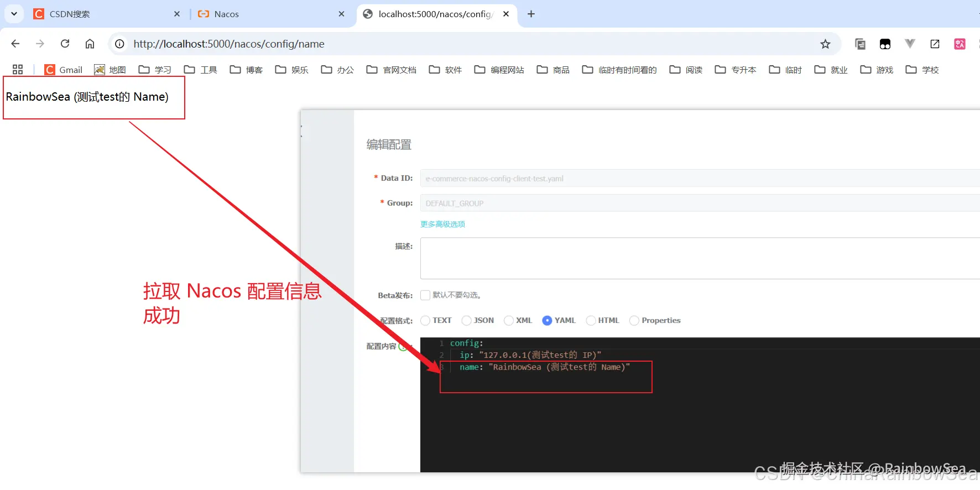The width and height of the screenshot is (980, 490).
Task: Click the ip: "127.0.0.1" editor line
Action: click(x=530, y=355)
